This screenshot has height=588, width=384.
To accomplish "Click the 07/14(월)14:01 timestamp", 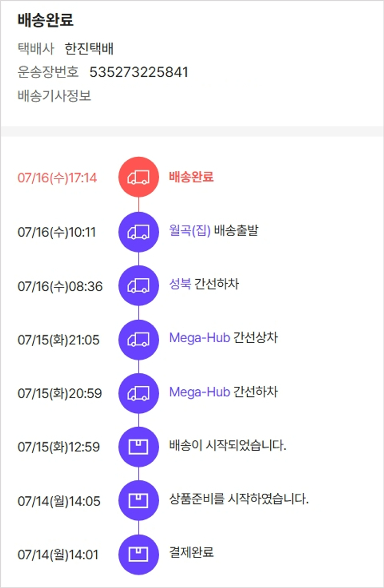I will pos(58,555).
